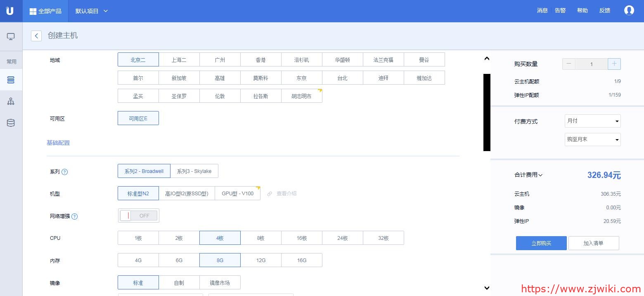Image resolution: width=644 pixels, height=296 pixels.
Task: Toggle the 网络增强 OFF switch
Action: 138,215
